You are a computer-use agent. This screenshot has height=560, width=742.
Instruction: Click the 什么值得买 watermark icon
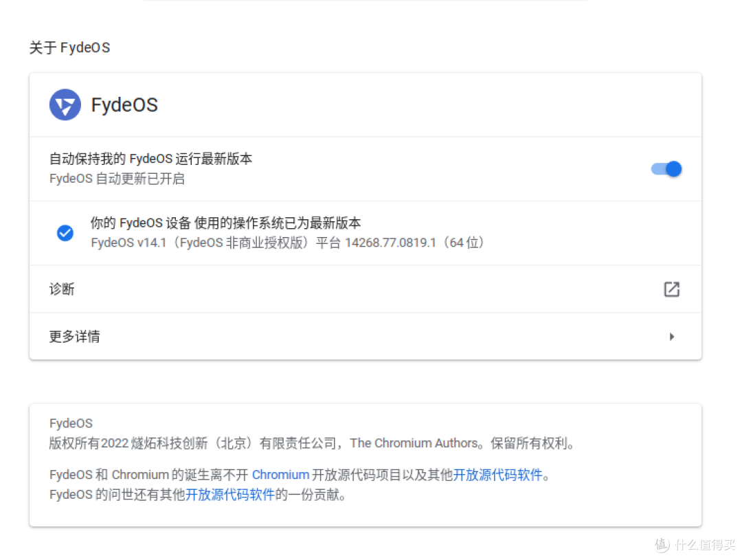click(660, 546)
